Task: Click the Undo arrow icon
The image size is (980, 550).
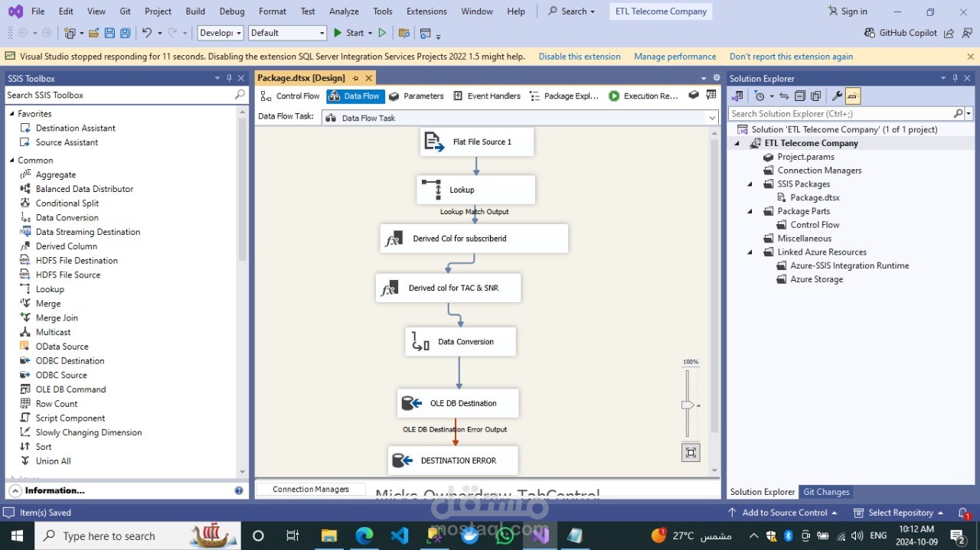Action: point(147,33)
